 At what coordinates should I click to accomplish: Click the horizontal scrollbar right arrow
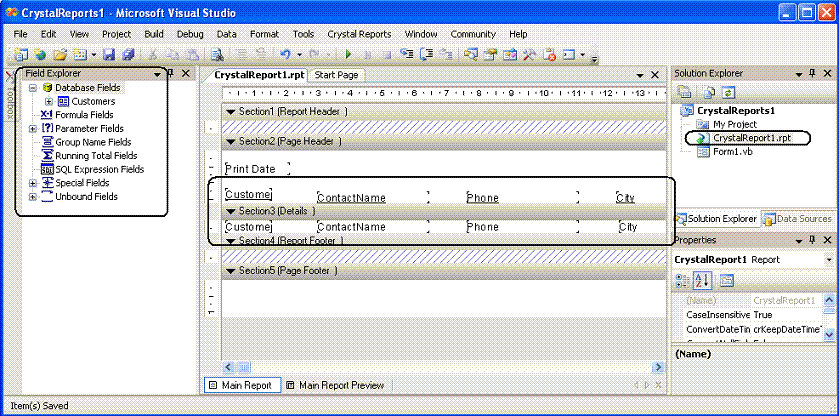(x=658, y=367)
